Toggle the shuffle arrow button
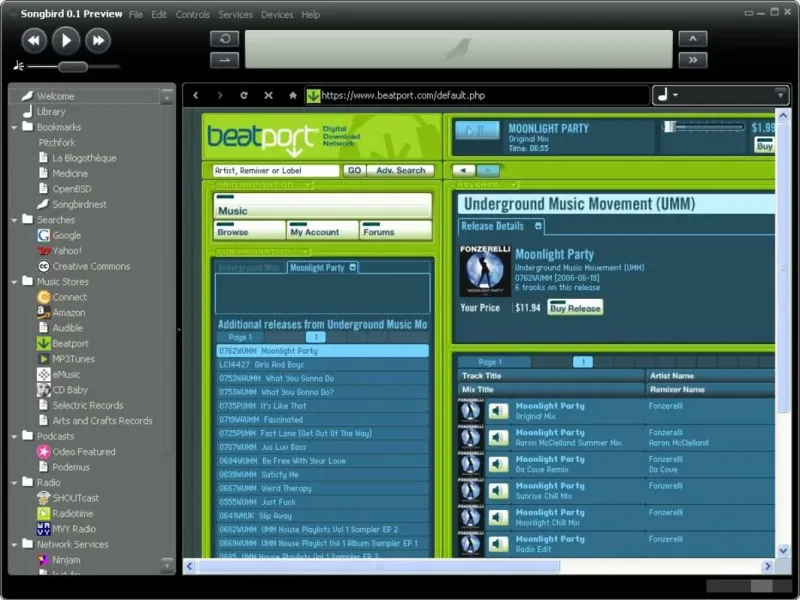The width and height of the screenshot is (800, 600). tap(224, 60)
